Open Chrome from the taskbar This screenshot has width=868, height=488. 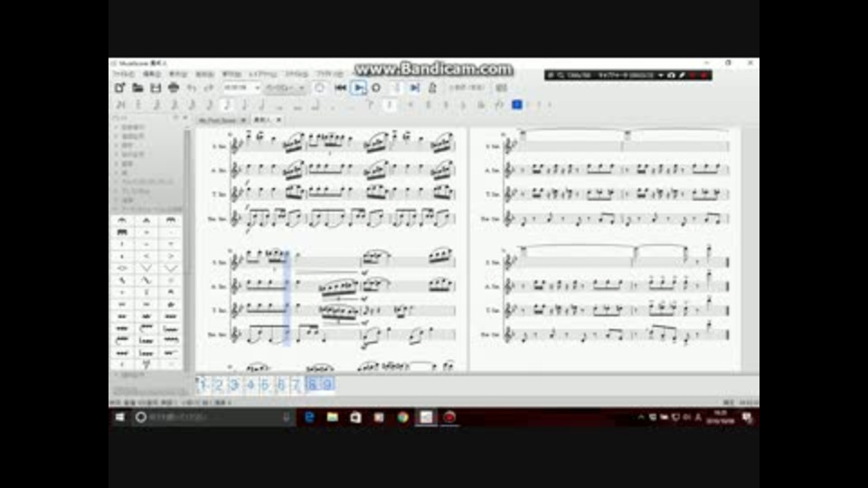402,418
